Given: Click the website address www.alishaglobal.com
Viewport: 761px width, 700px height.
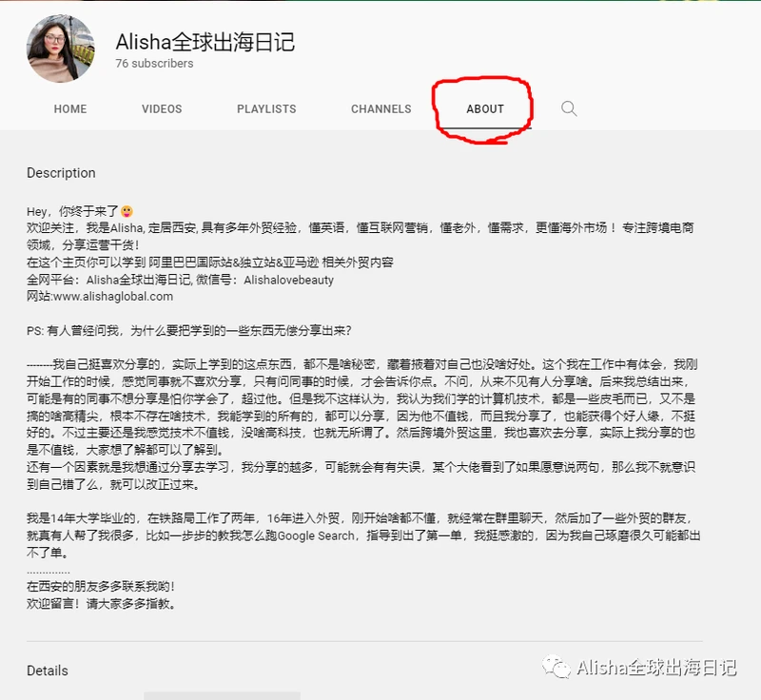Looking at the screenshot, I should [113, 297].
